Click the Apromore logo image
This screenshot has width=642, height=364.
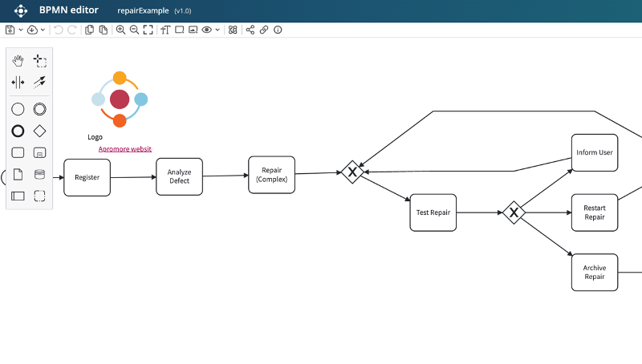[119, 99]
